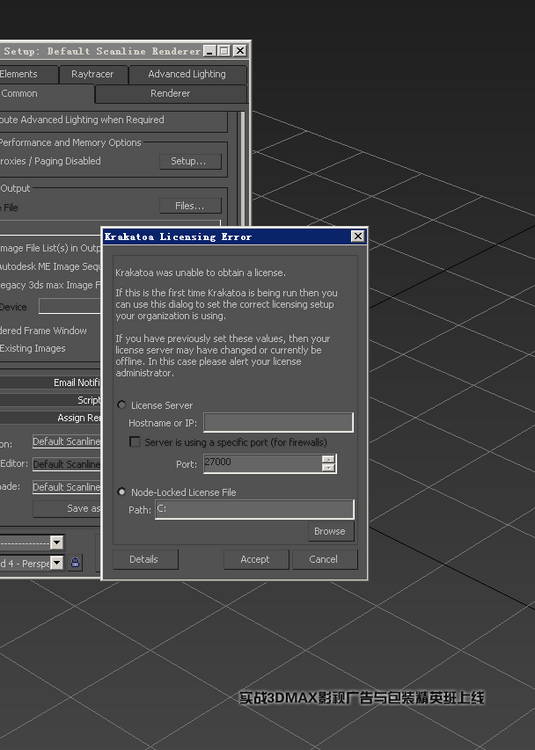Image resolution: width=535 pixels, height=750 pixels.
Task: Click Files... button in Render Output section
Action: (x=190, y=206)
